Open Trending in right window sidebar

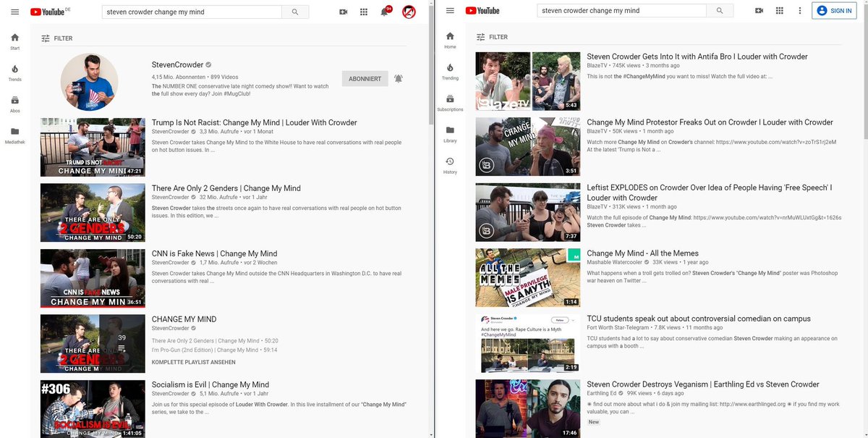[x=450, y=71]
